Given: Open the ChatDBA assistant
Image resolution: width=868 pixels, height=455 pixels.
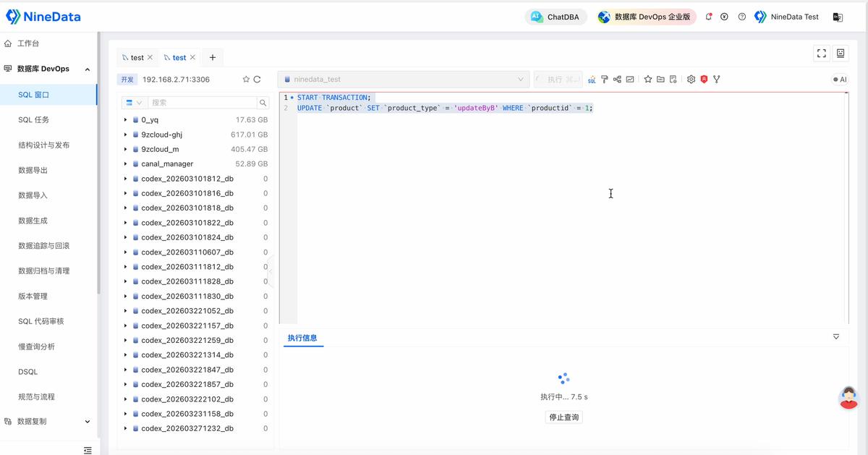Looking at the screenshot, I should 556,17.
